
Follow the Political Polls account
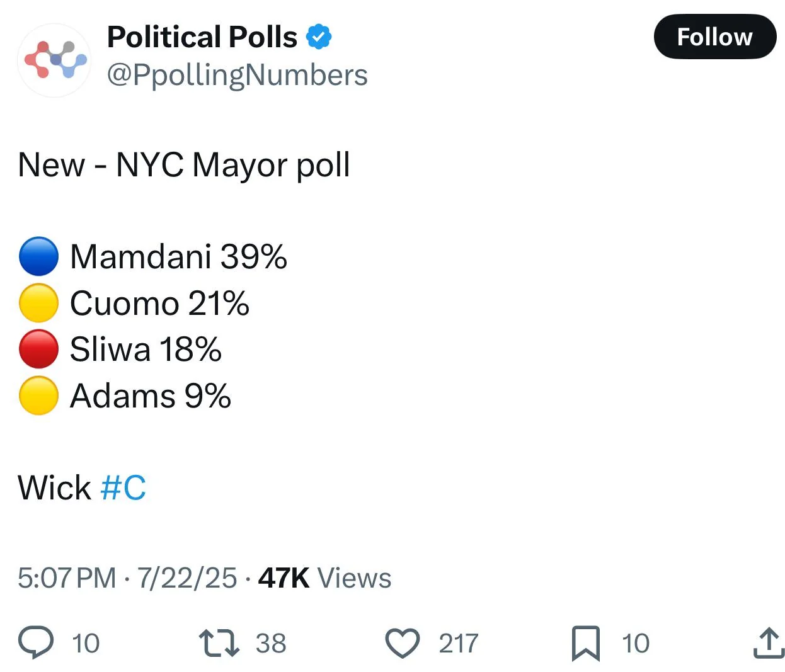click(x=715, y=37)
